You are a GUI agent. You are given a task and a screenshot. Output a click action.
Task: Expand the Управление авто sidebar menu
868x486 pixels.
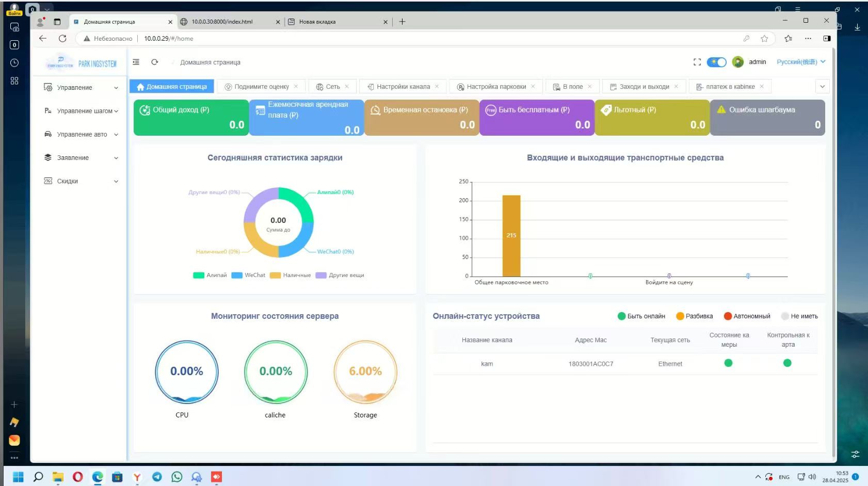coord(82,134)
